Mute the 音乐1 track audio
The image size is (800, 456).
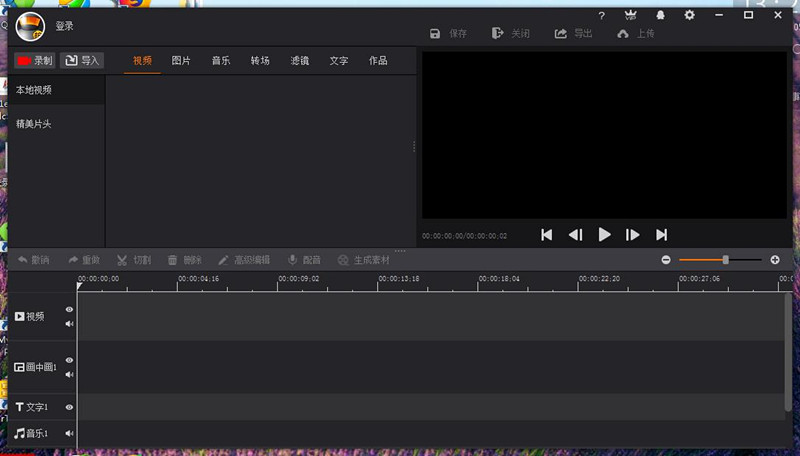(x=69, y=434)
